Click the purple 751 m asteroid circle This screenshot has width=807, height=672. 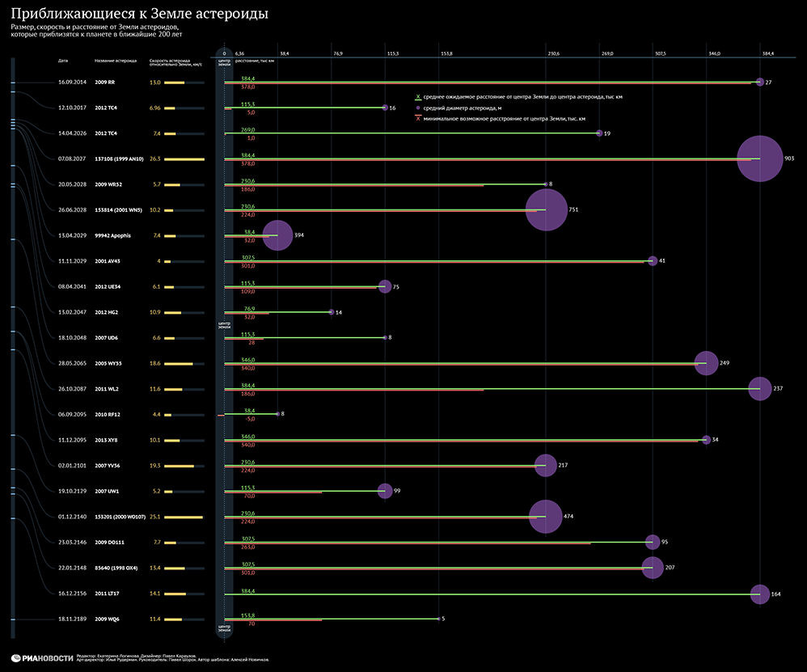(x=546, y=209)
